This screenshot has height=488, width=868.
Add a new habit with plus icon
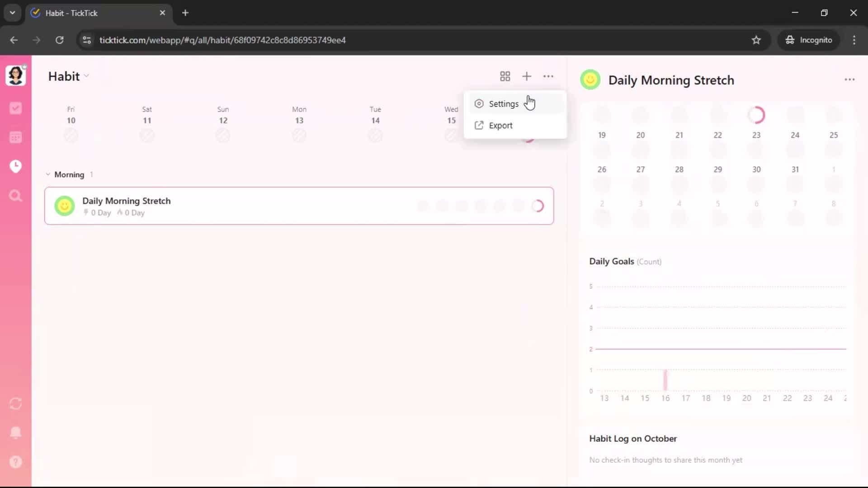(x=527, y=76)
